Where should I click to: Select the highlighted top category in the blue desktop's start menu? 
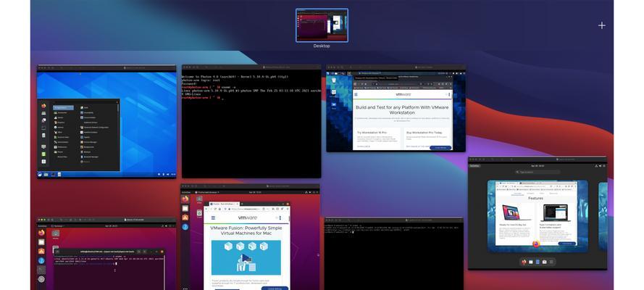[63, 107]
